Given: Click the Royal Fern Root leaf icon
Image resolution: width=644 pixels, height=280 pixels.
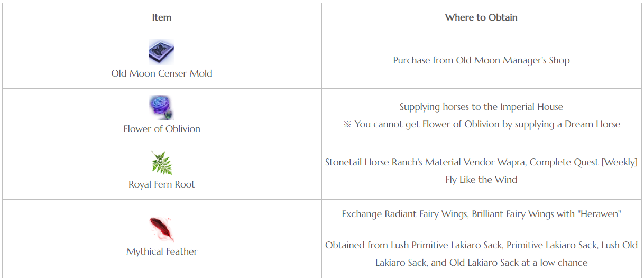Looking at the screenshot, I should pos(162,163).
